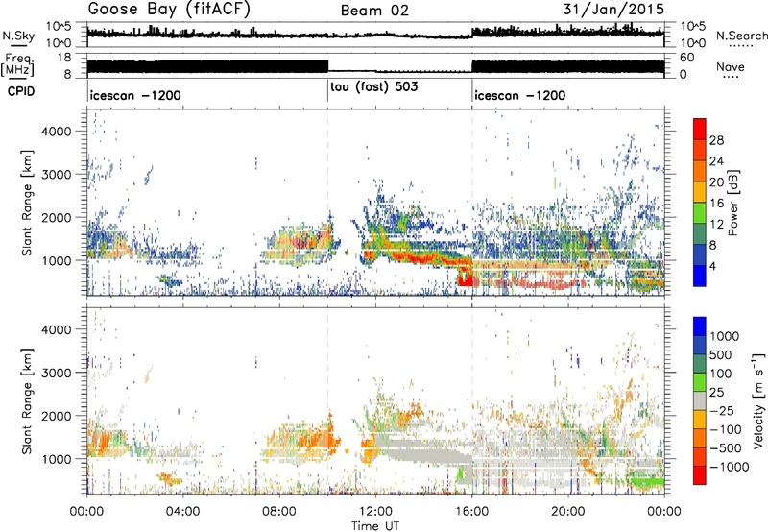The image size is (768, 532).
Task: Click '4000' range tick in power panel
Action: point(57,132)
